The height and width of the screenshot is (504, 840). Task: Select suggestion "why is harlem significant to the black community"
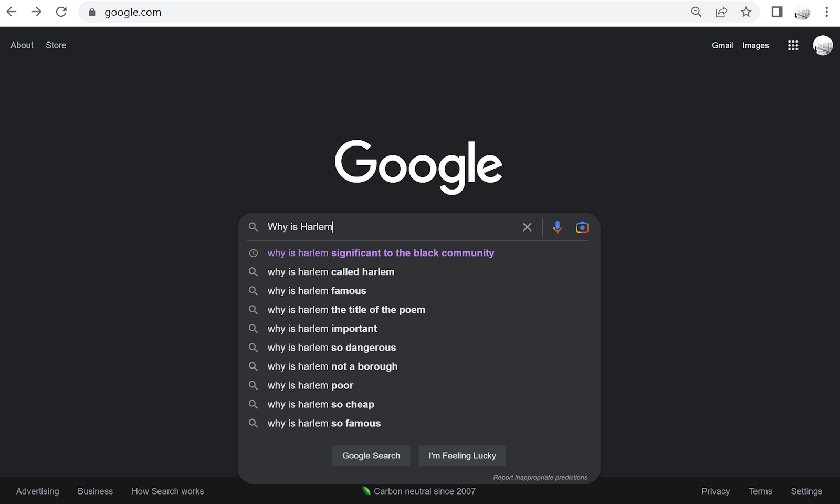coord(419,253)
